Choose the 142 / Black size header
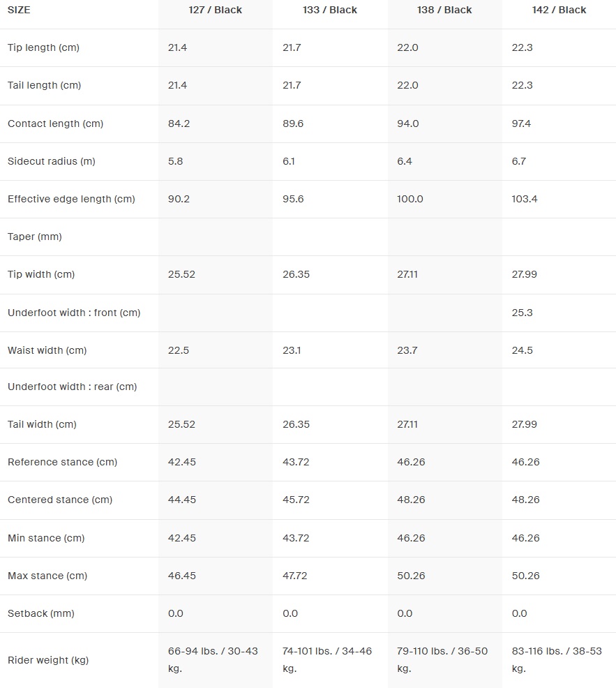The image size is (616, 688). (559, 10)
